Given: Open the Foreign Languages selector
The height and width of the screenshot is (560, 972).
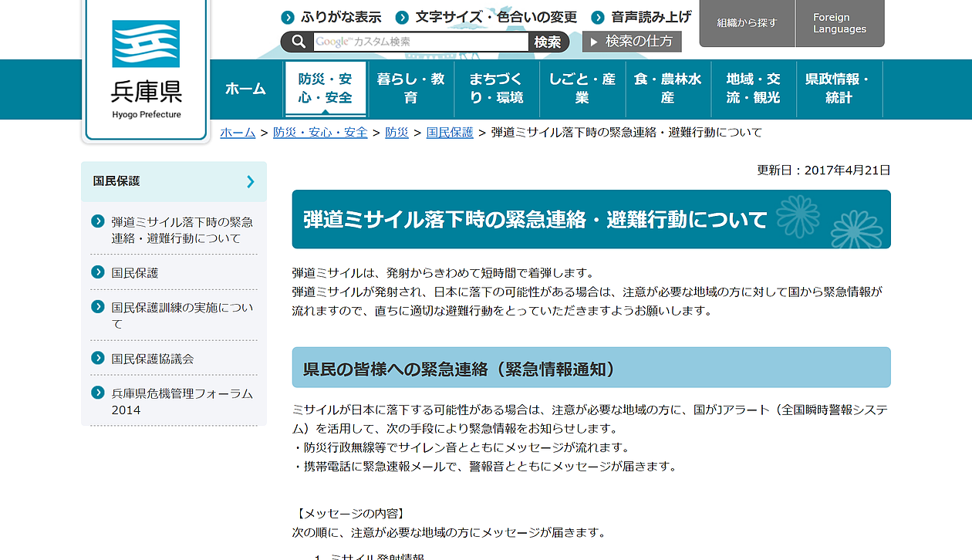Looking at the screenshot, I should click(839, 23).
